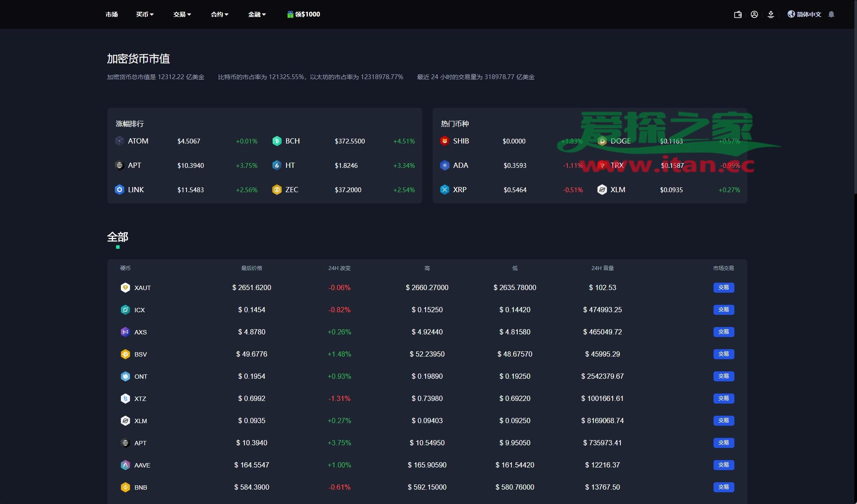Image resolution: width=857 pixels, height=504 pixels.
Task: Click the BCH coin icon
Action: [277, 141]
